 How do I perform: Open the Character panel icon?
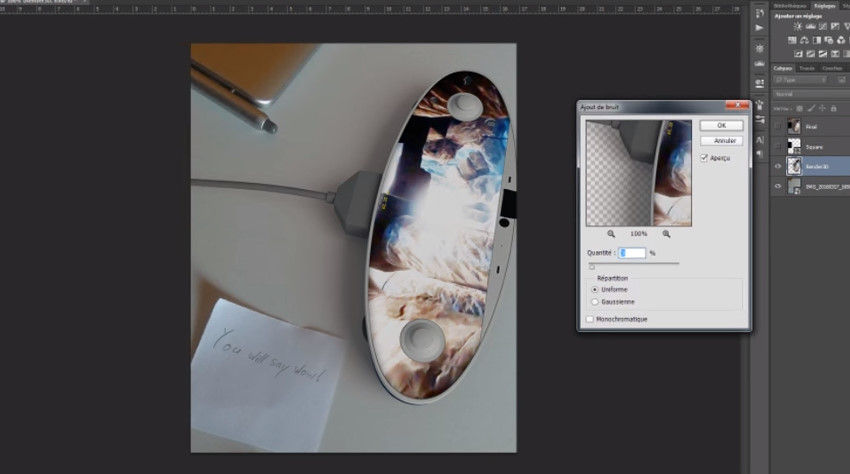click(759, 139)
